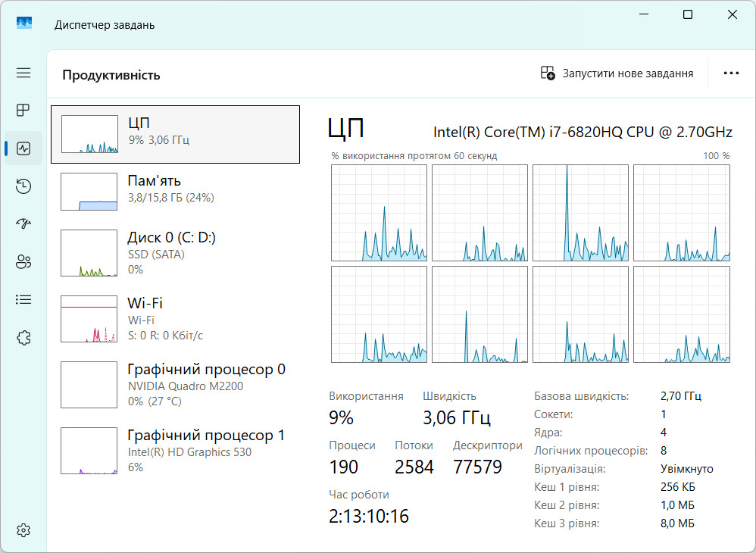Open the hamburger navigation menu
The height and width of the screenshot is (553, 756).
point(23,73)
